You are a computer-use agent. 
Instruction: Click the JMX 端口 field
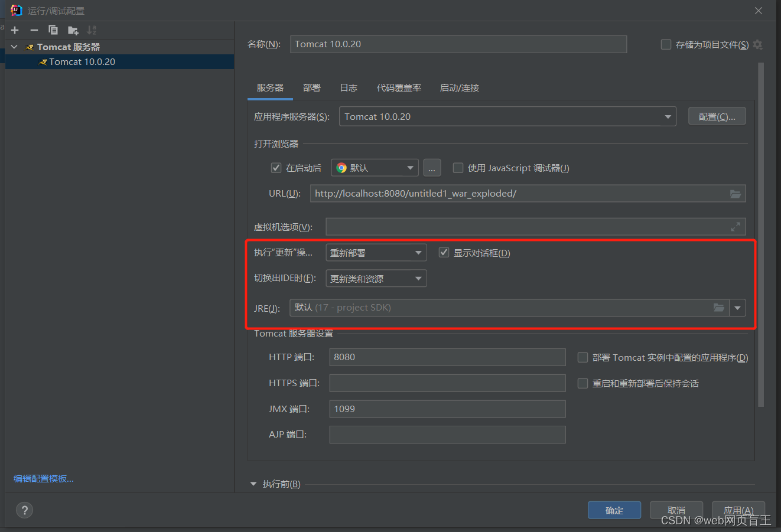pos(447,409)
